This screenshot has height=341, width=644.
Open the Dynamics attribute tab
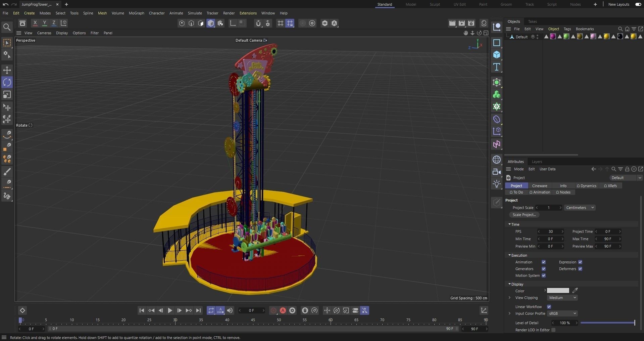click(587, 186)
